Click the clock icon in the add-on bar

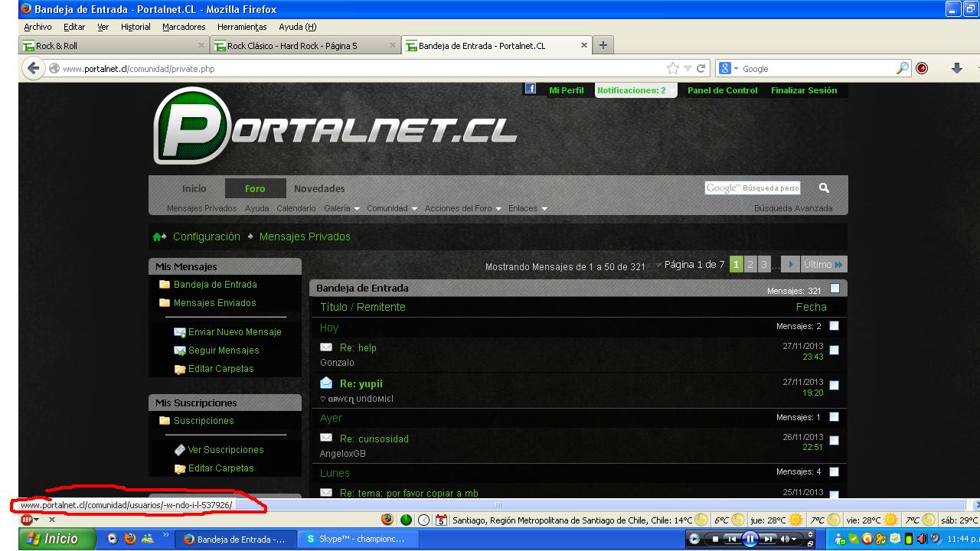(423, 520)
